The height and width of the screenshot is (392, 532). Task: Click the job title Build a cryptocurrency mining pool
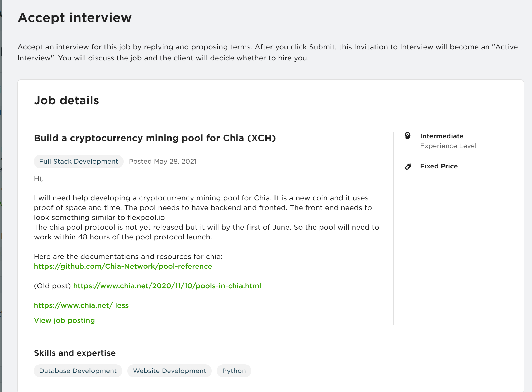[155, 138]
